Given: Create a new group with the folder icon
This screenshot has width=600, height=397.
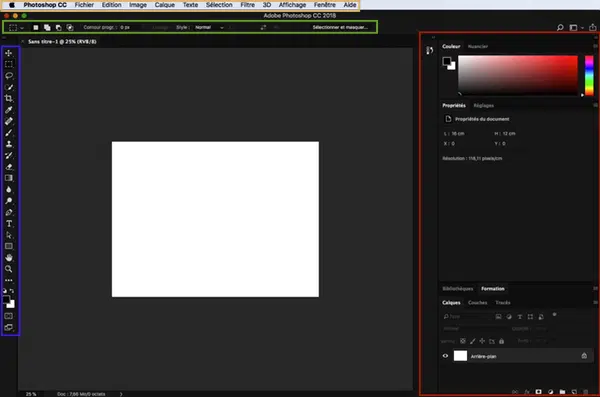Looking at the screenshot, I should 562,392.
